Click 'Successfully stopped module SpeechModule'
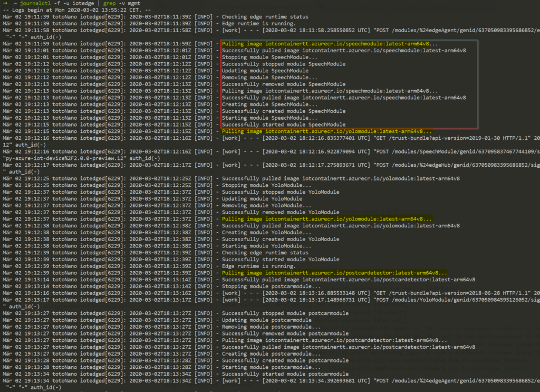This screenshot has height=392, width=540. tap(283, 64)
